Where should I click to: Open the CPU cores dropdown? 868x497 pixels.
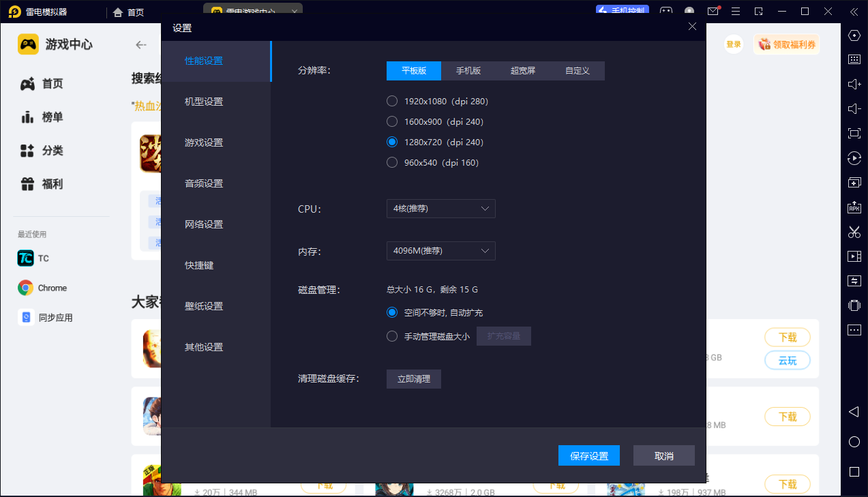[440, 209]
